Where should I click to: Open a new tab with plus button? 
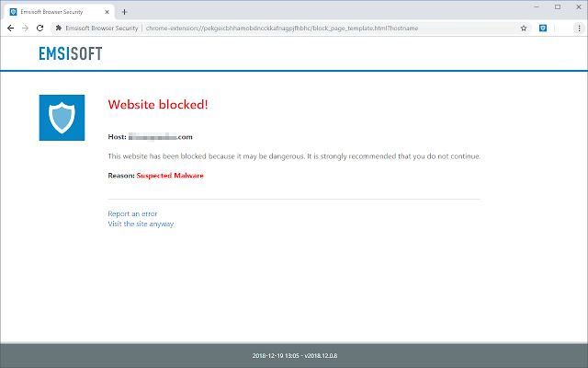point(125,12)
